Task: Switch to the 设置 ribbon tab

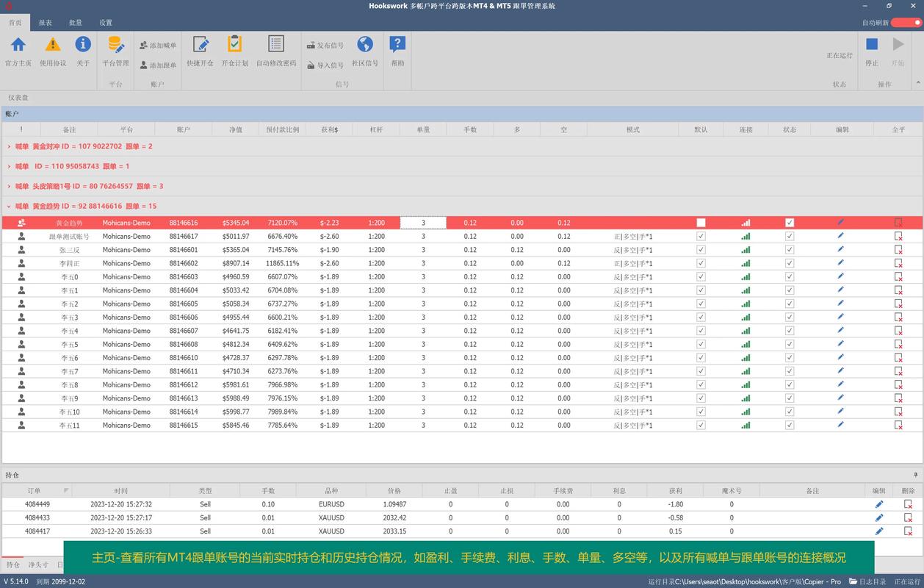Action: pos(106,23)
